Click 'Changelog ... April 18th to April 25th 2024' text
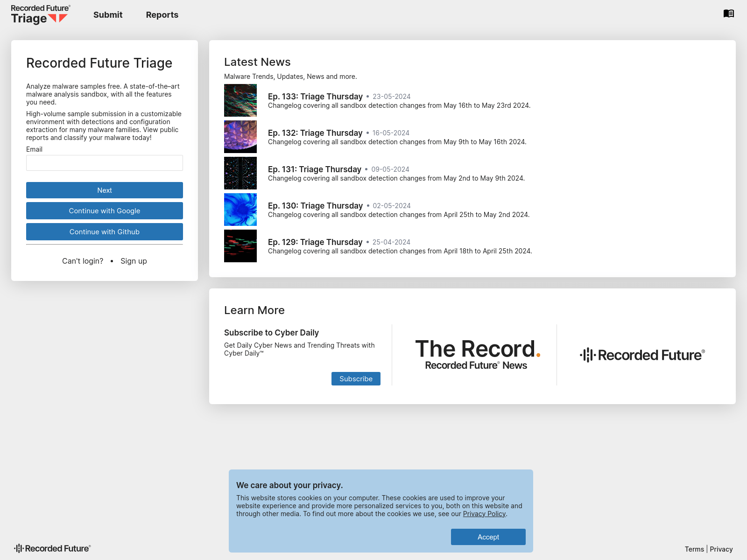This screenshot has height=560, width=747. point(400,251)
